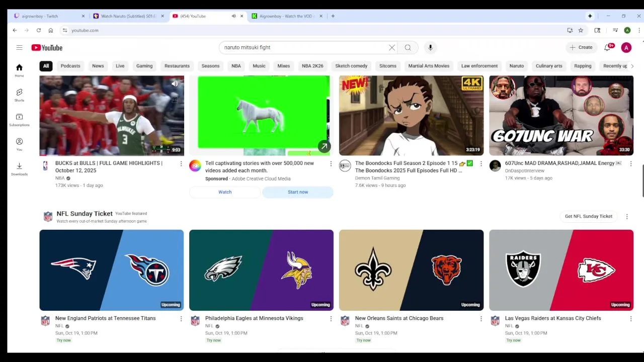This screenshot has height=362, width=644.
Task: Open a new browser tab with plus
Action: coord(333,16)
